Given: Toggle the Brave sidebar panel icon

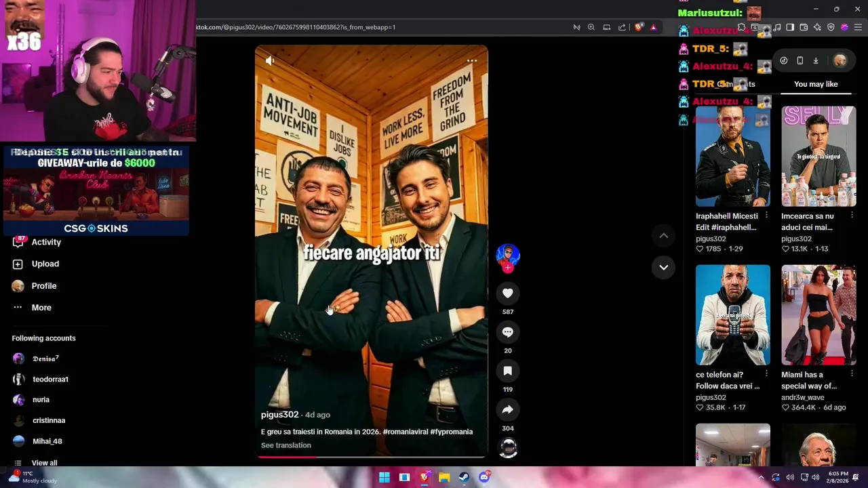Looking at the screenshot, I should tap(790, 27).
